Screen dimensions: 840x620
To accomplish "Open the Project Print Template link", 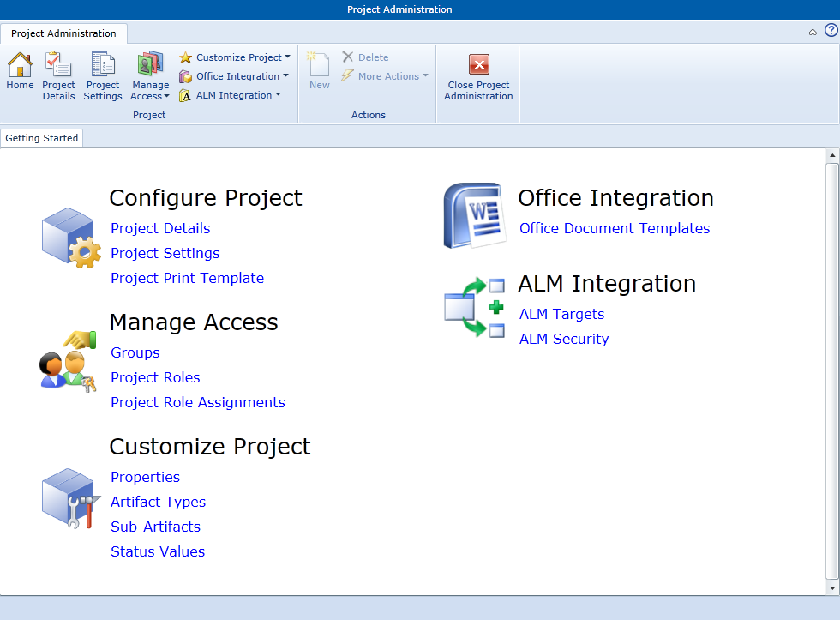I will pyautogui.click(x=187, y=278).
